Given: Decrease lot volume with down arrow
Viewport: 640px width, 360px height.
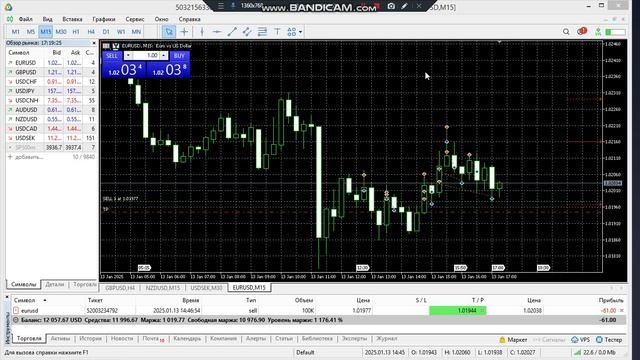Looking at the screenshot, I should (x=128, y=56).
